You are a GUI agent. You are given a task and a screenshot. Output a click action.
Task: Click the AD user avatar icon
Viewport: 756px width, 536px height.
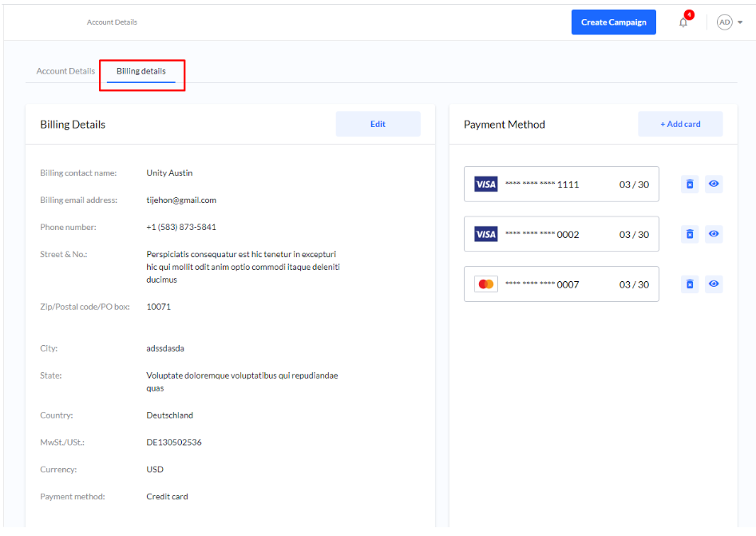pos(724,22)
